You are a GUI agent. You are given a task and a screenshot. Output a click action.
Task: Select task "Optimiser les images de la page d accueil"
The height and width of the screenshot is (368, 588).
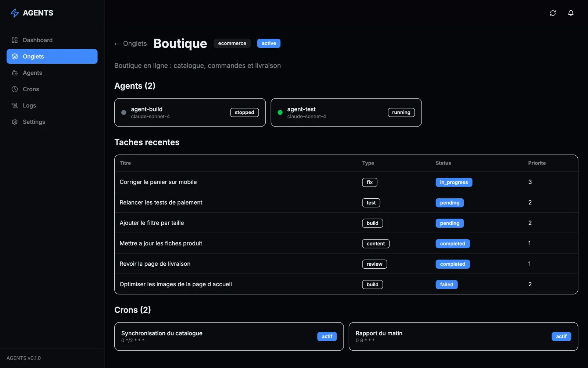tap(346, 284)
